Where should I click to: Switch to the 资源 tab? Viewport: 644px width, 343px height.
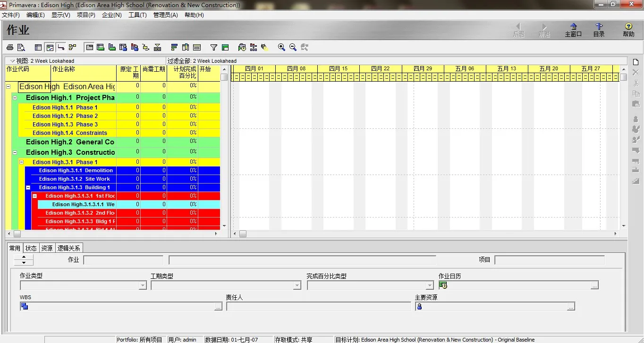pyautogui.click(x=47, y=248)
